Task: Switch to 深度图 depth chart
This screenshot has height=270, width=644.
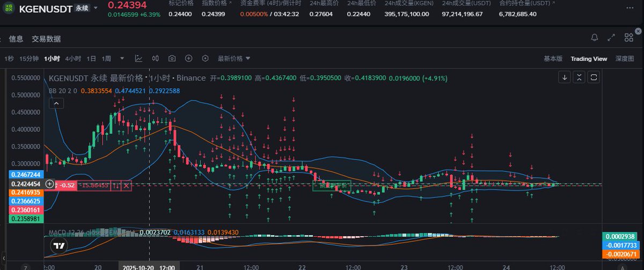Action: (625, 59)
